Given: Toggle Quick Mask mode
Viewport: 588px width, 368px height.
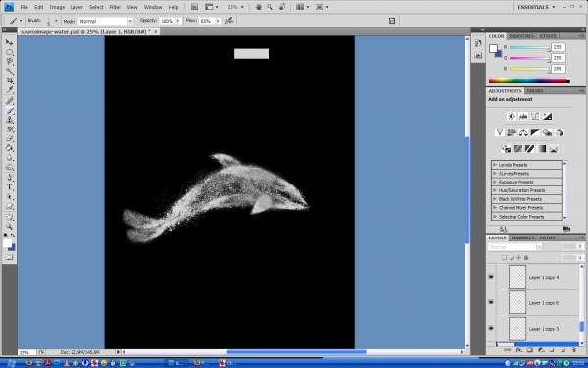Looking at the screenshot, I should [9, 257].
